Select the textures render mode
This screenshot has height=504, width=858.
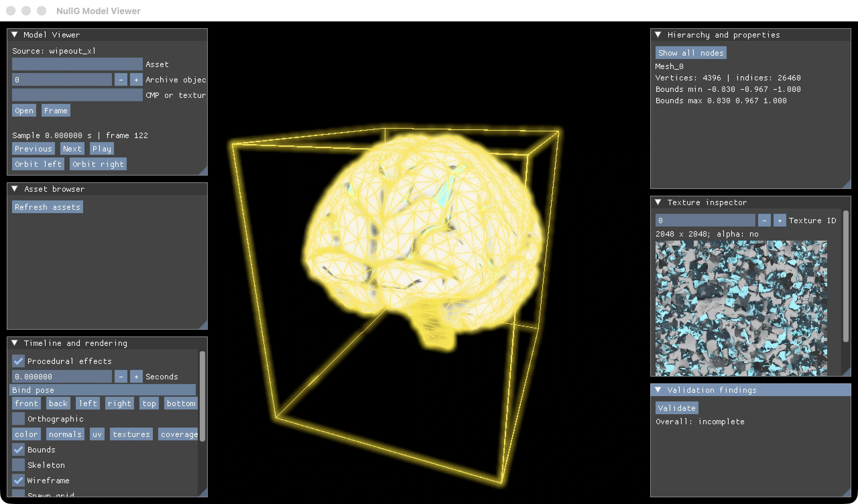131,434
